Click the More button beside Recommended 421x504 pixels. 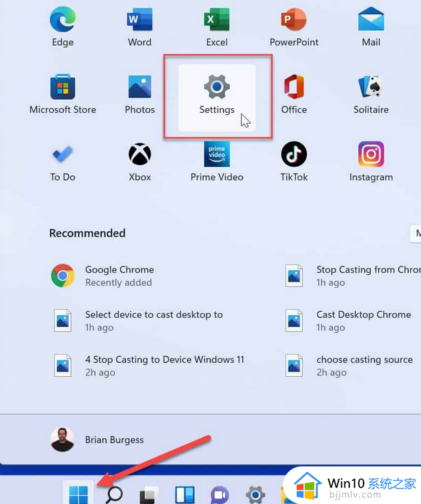(x=416, y=233)
